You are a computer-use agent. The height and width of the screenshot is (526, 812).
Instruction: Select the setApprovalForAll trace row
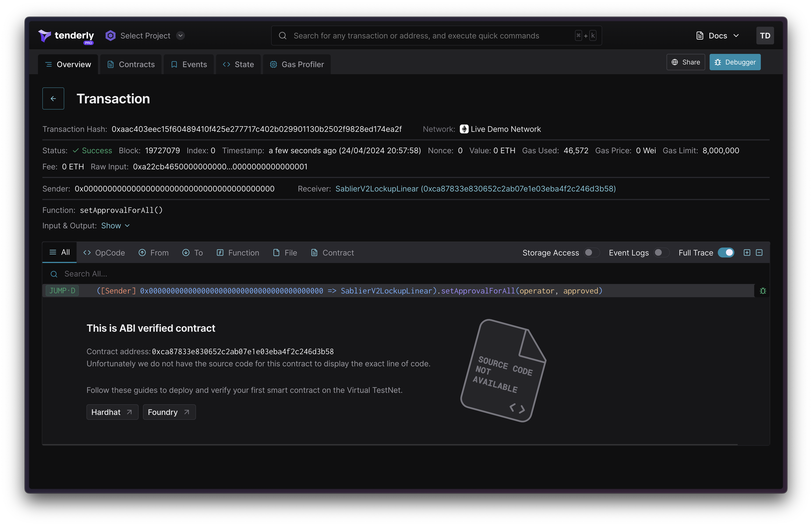pyautogui.click(x=398, y=291)
